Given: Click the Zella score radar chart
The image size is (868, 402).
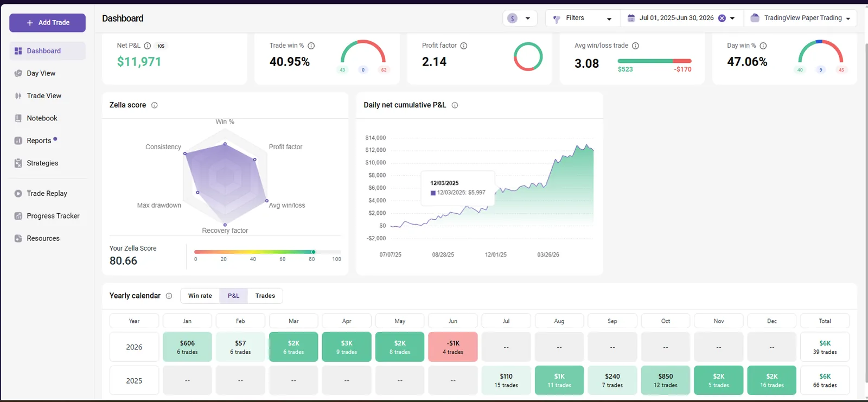Looking at the screenshot, I should [x=225, y=176].
